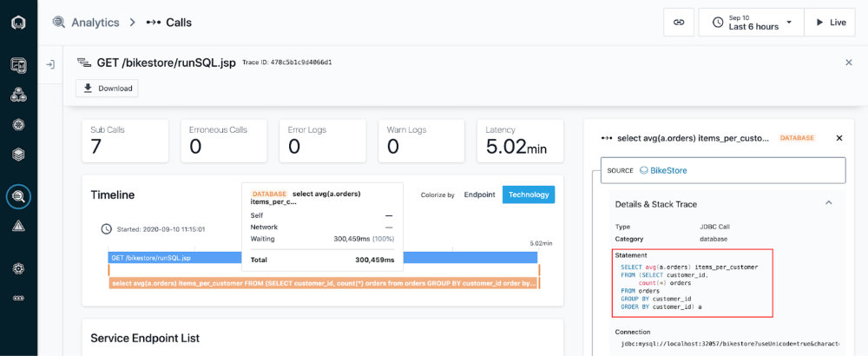Open the Kubernetes platforms icon in sidebar

pyautogui.click(x=18, y=124)
